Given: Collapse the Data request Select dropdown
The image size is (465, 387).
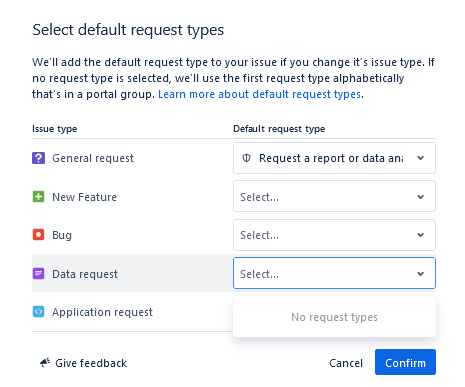Looking at the screenshot, I should [334, 273].
